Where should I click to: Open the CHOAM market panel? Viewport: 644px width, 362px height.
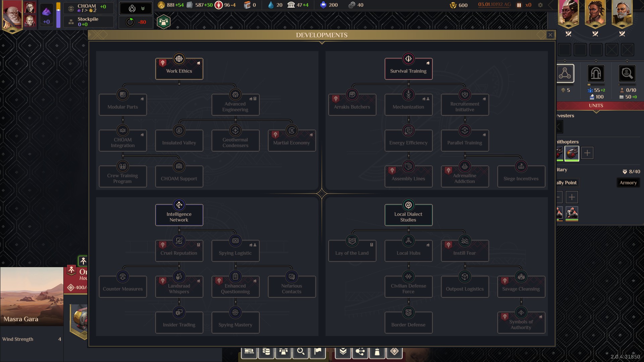88,8
